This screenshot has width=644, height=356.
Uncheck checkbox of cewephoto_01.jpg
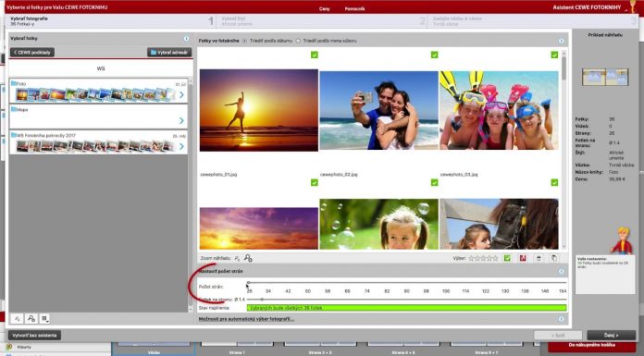tap(315, 55)
